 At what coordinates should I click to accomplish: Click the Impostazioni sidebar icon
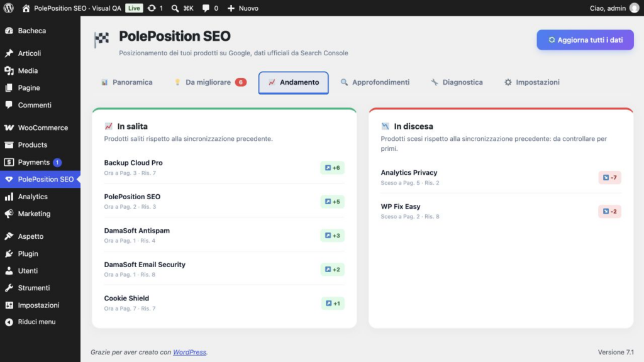pos(9,305)
